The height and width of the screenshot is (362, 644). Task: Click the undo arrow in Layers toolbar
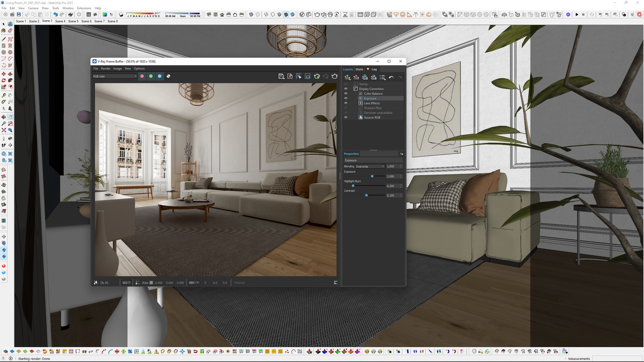pos(391,77)
